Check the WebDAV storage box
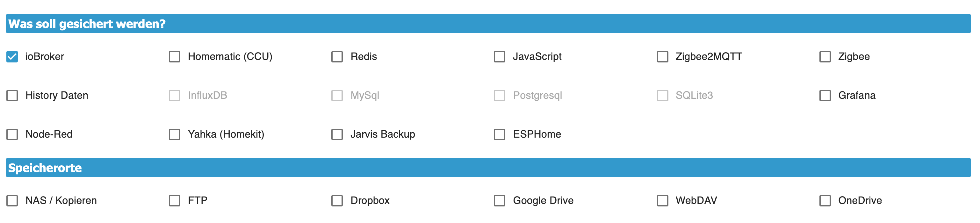980x223 pixels. pos(662,201)
